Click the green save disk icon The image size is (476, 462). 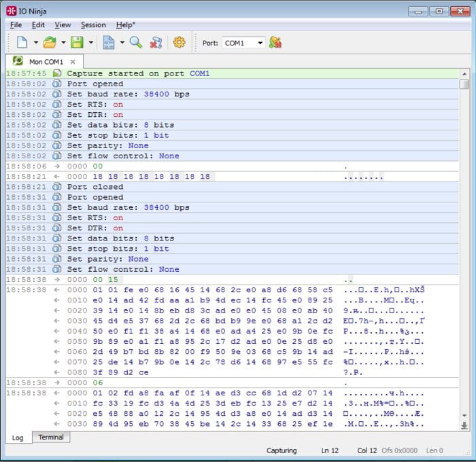coord(77,43)
